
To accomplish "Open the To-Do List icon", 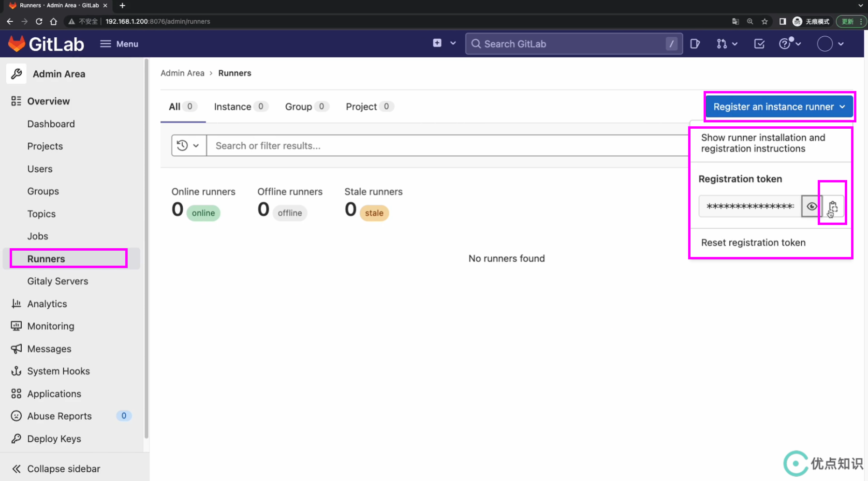I will 759,44.
